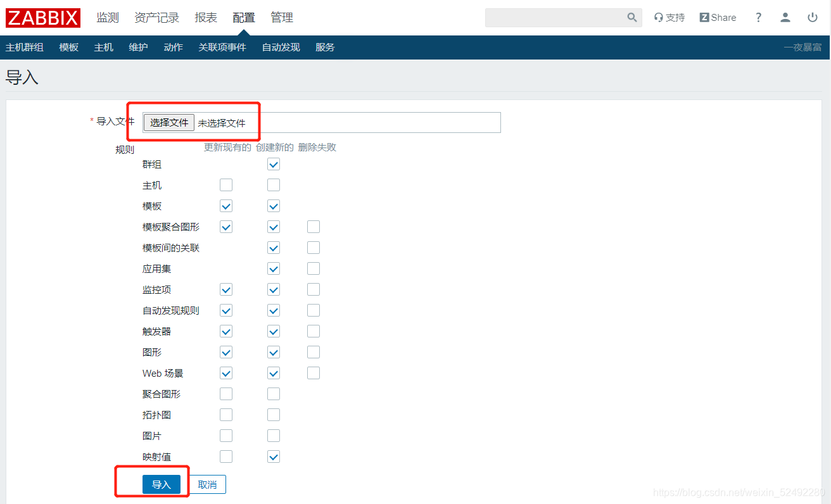
Task: Open the 管理 menu
Action: coord(282,18)
